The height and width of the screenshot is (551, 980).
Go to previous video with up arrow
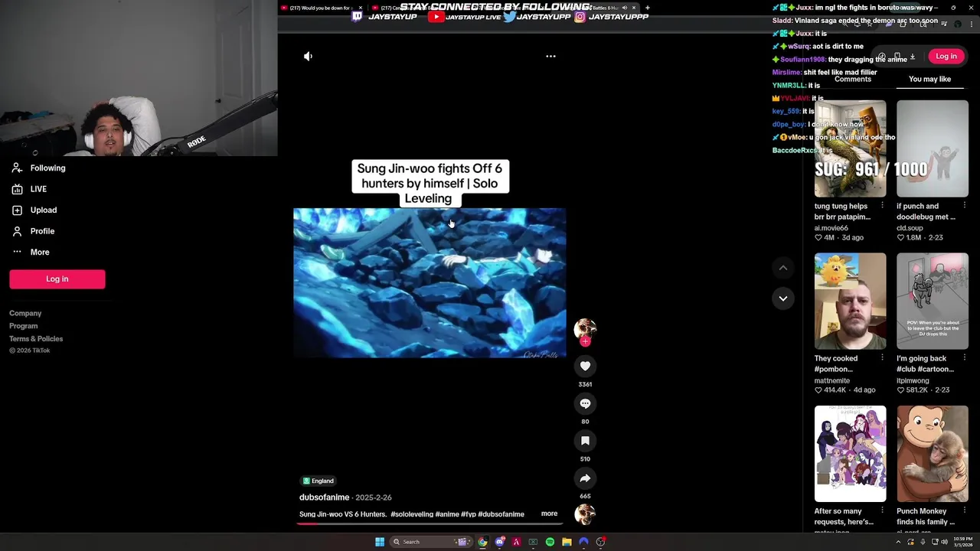tap(782, 268)
